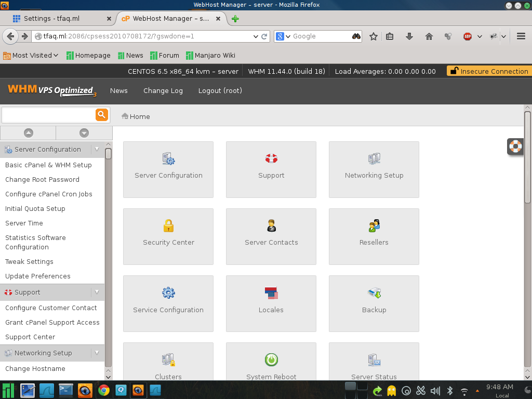This screenshot has height=399, width=532.
Task: Click the orange search magnifier button
Action: coord(101,115)
